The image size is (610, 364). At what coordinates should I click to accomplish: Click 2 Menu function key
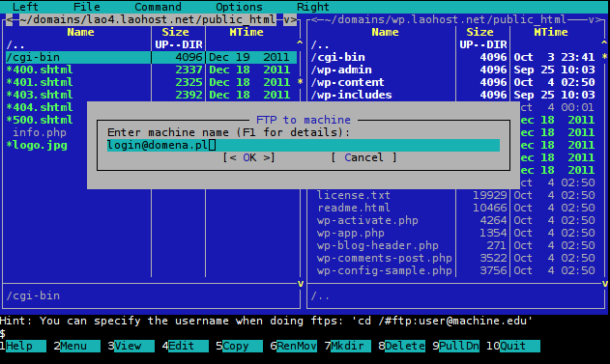(77, 346)
